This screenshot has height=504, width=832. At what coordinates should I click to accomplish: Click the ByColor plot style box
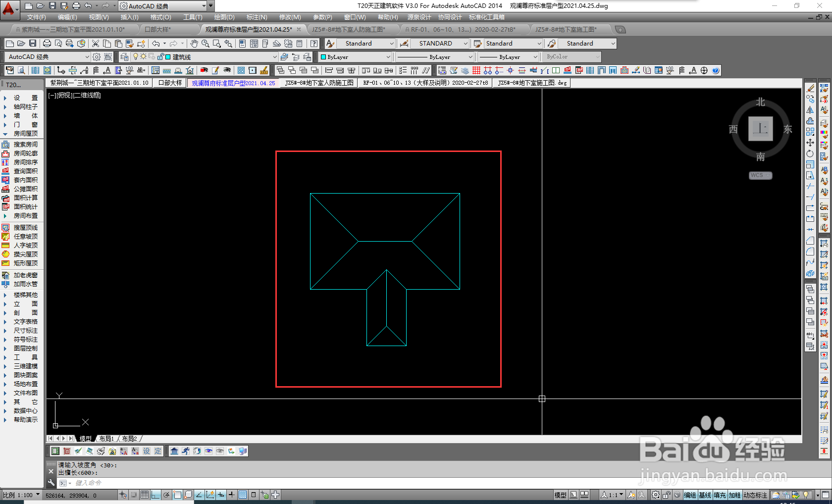coord(572,57)
